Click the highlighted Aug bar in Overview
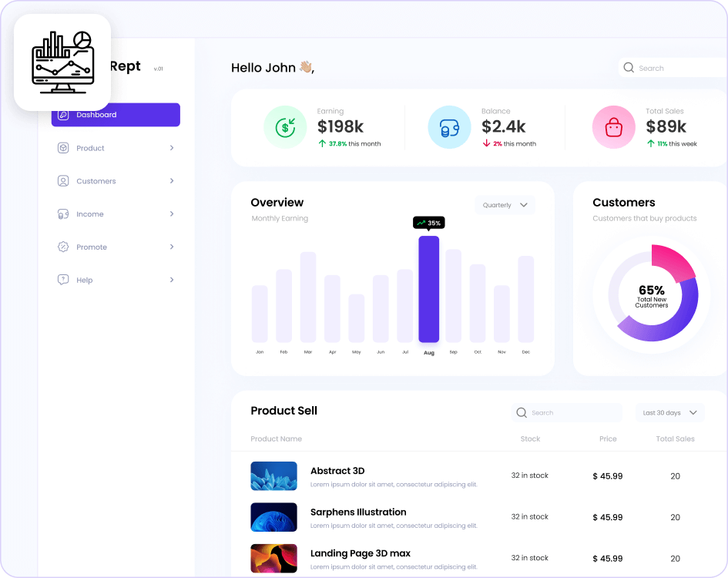Screen dimensions: 728x578 429,289
